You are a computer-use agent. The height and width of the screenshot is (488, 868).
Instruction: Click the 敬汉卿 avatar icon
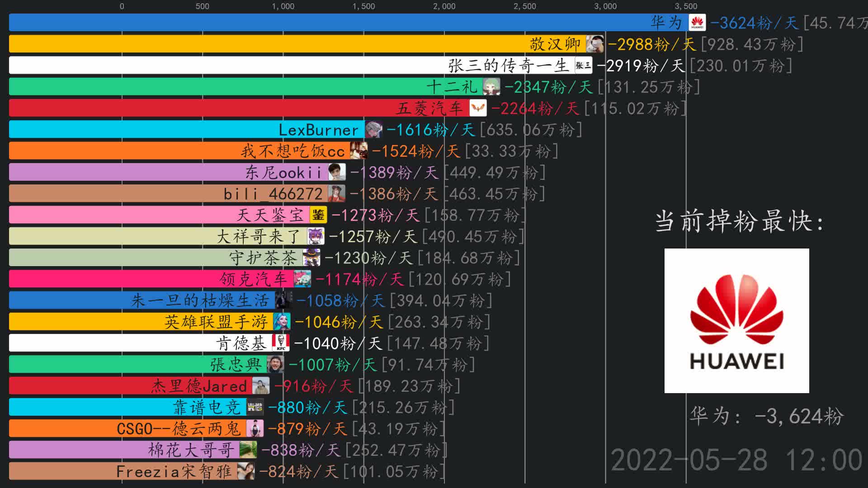tap(594, 44)
